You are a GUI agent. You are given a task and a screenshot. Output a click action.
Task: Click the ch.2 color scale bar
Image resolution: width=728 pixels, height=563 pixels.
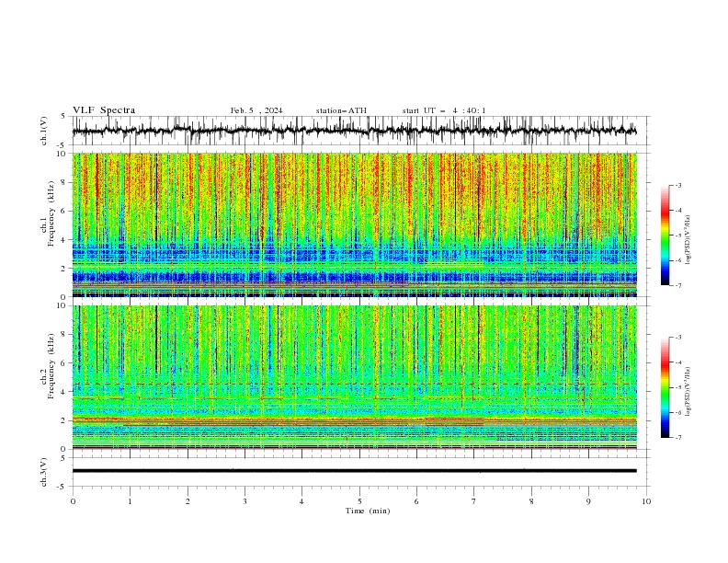click(665, 387)
